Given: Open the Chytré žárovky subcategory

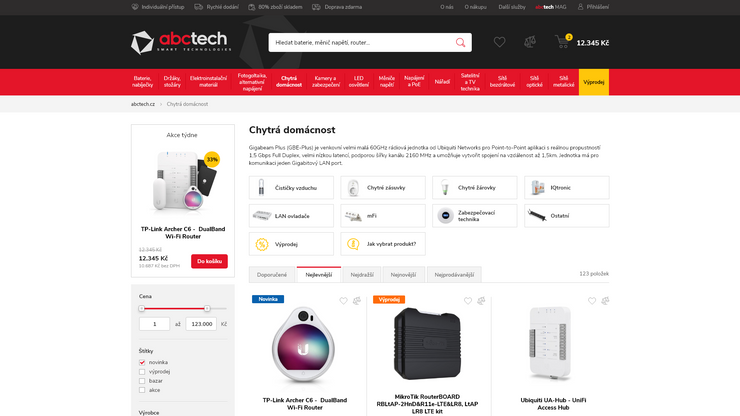Looking at the screenshot, I should point(474,187).
